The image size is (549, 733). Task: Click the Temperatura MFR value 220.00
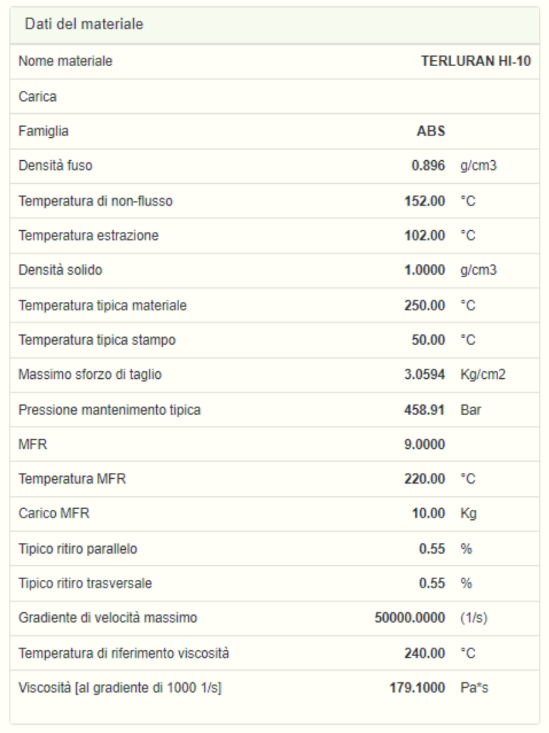pyautogui.click(x=425, y=479)
